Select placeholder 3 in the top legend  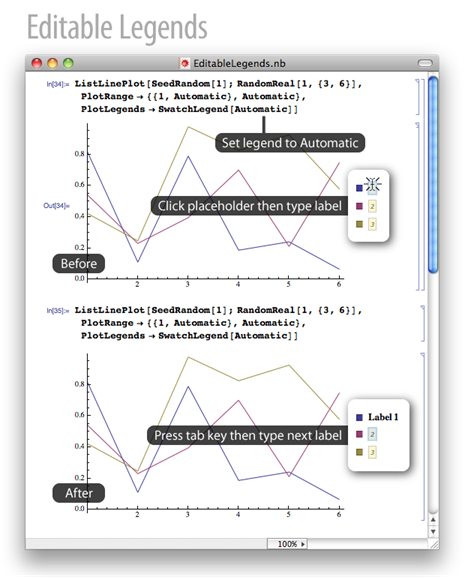click(x=372, y=224)
